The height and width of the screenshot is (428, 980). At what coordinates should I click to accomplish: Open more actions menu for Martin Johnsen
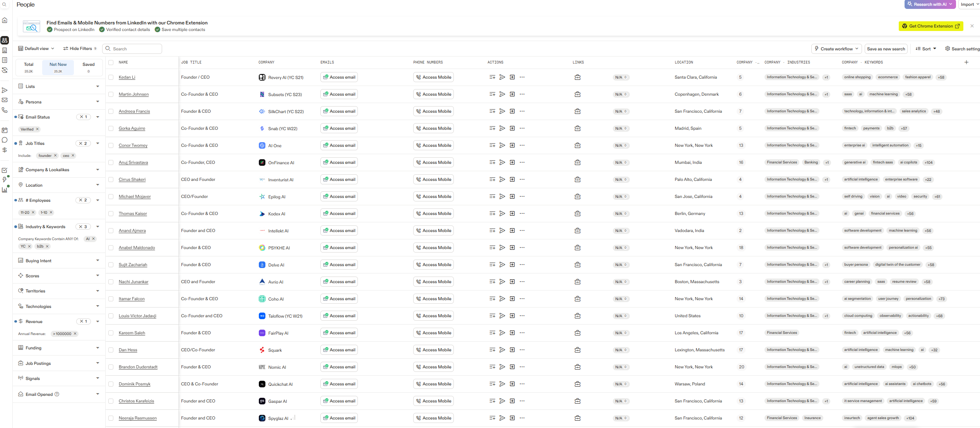522,94
